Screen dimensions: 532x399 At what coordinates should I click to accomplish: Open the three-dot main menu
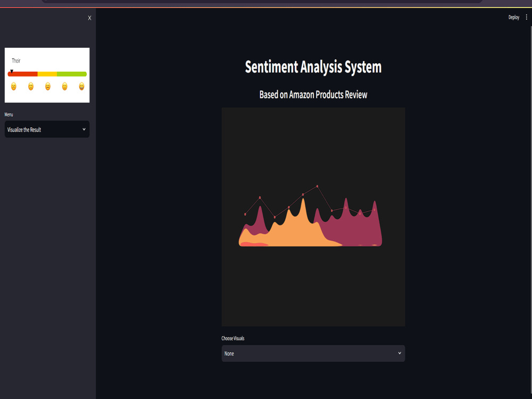[x=526, y=17]
